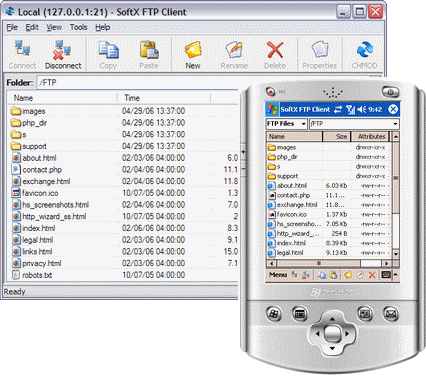The image size is (426, 376).
Task: Click the Rename toolbar icon
Action: (x=234, y=54)
